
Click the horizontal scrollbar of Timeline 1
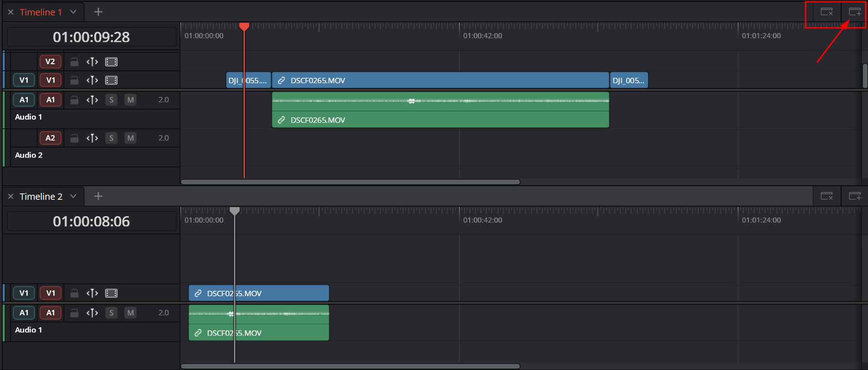(350, 182)
